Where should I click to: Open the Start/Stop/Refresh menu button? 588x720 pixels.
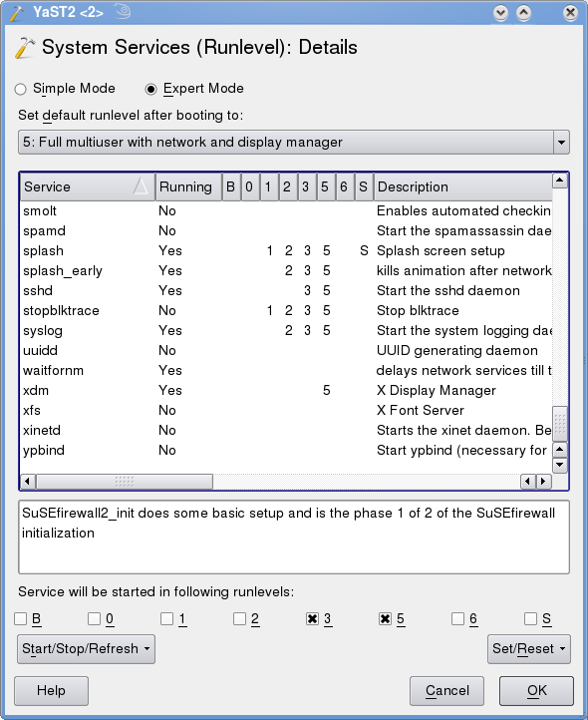point(87,649)
